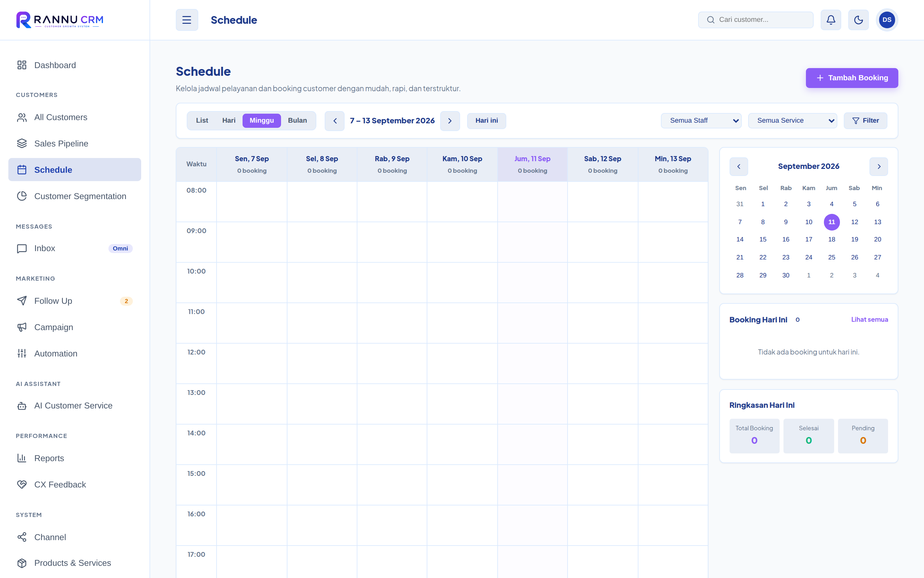924x578 pixels.
Task: Select the Minggu view tab
Action: (261, 120)
